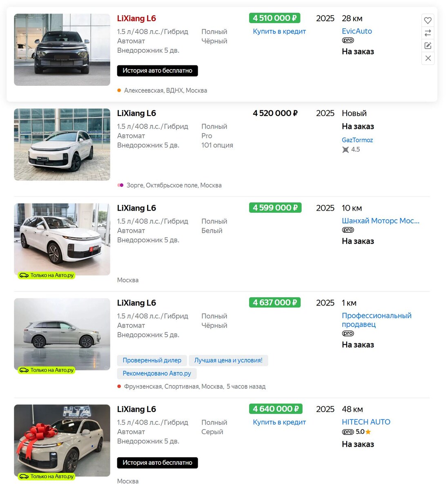
Task: Click the pro badge under EvicAuto
Action: click(x=347, y=40)
